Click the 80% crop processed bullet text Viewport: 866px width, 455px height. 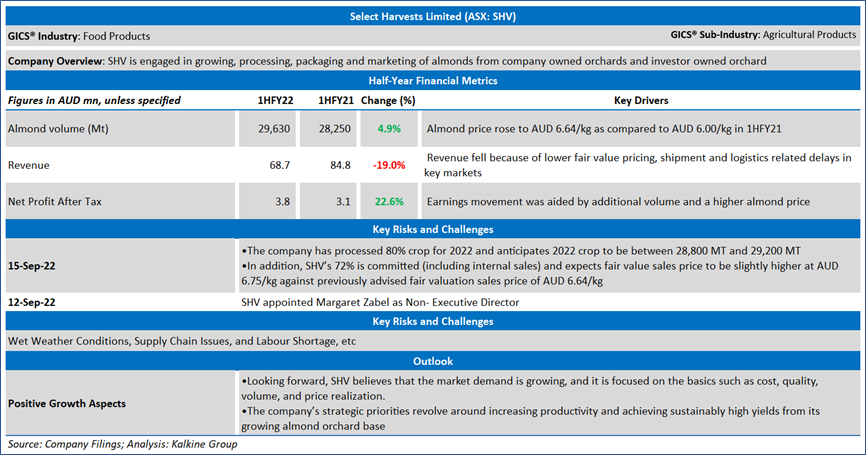(521, 251)
